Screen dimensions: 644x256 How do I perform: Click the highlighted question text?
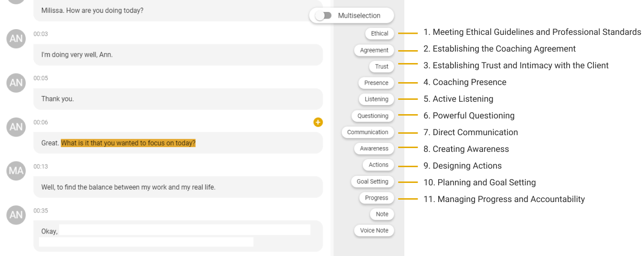[x=128, y=143]
